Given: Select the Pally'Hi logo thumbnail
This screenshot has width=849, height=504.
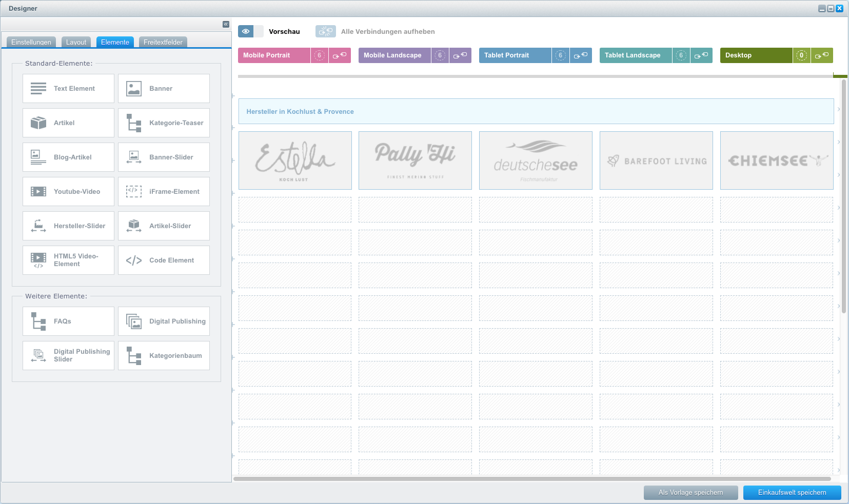Looking at the screenshot, I should 415,160.
